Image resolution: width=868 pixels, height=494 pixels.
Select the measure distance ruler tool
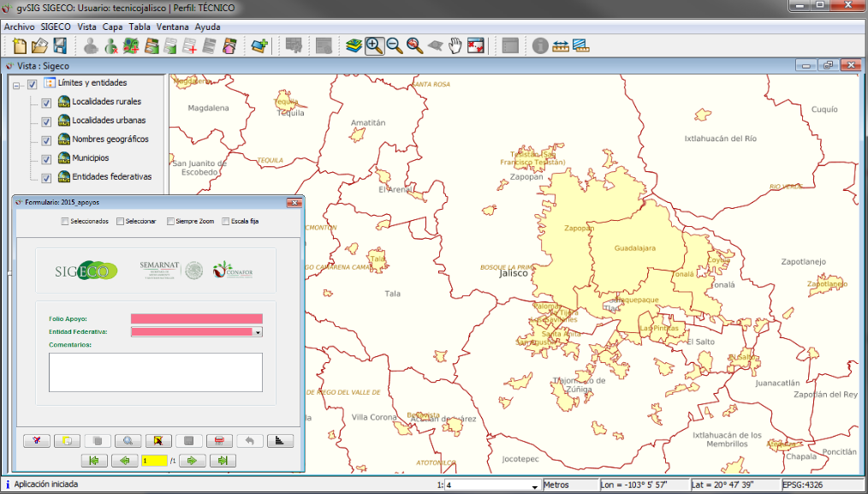[561, 45]
